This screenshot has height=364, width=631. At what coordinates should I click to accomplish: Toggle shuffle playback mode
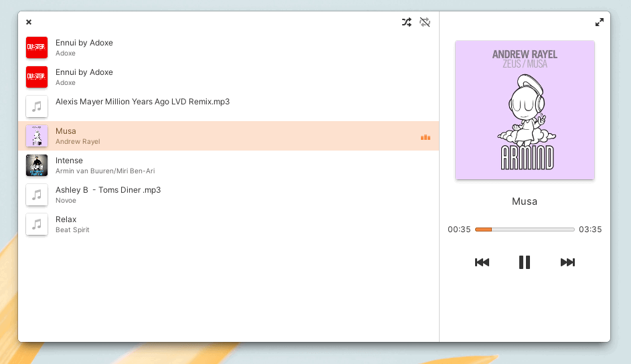coord(406,22)
